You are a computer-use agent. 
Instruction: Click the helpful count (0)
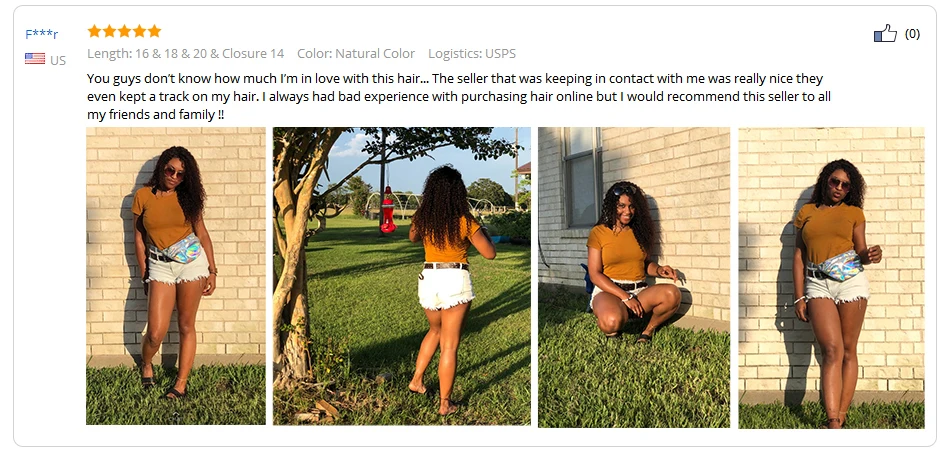click(912, 34)
